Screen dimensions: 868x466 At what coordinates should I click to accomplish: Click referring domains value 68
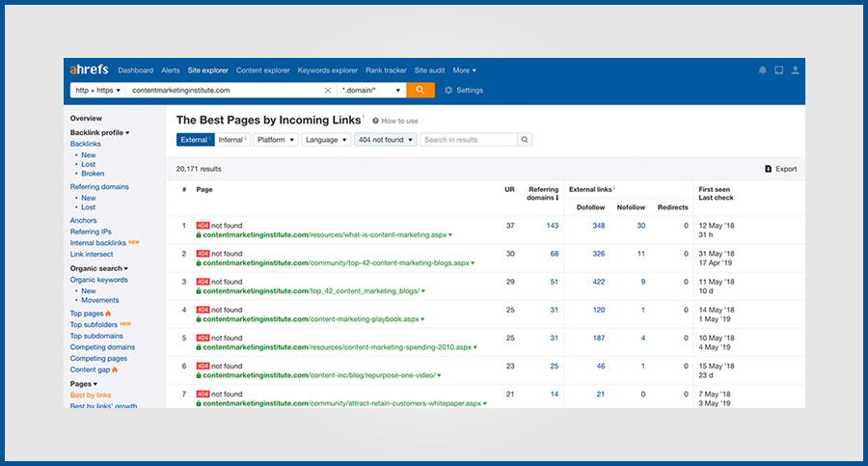pyautogui.click(x=555, y=254)
